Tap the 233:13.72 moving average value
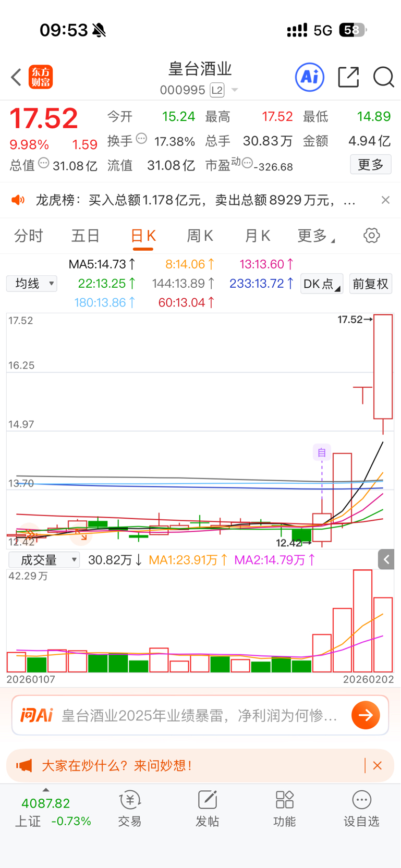 point(262,284)
